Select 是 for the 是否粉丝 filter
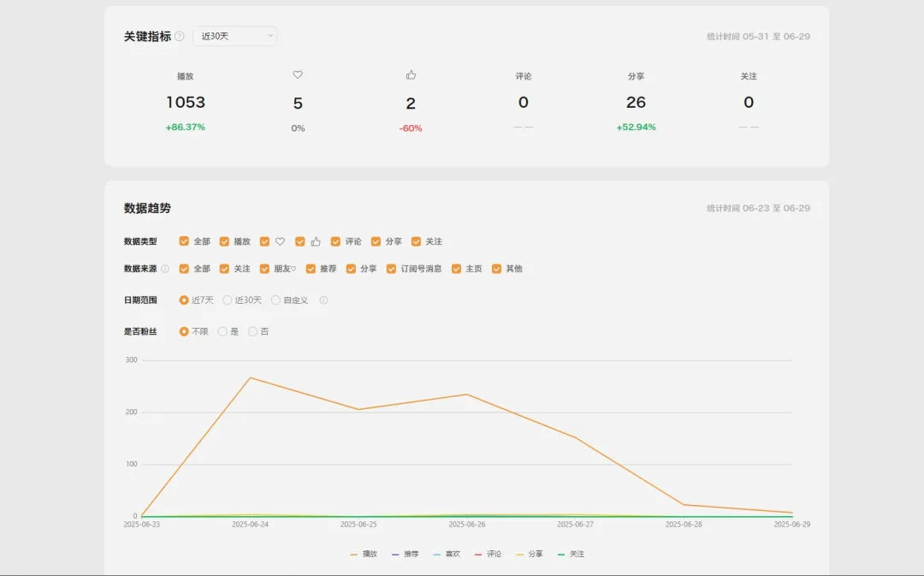Screen dimensions: 924x576 coord(222,331)
